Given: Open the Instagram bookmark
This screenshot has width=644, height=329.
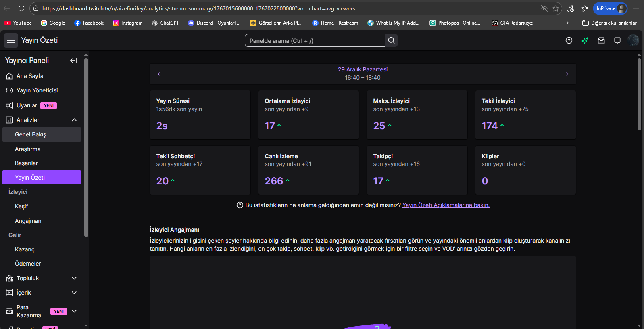Looking at the screenshot, I should click(127, 23).
